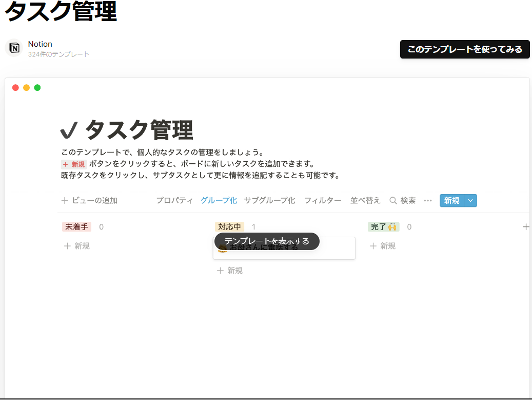Open the 並べ替え sort menu
Image resolution: width=532 pixels, height=400 pixels.
pyautogui.click(x=365, y=201)
